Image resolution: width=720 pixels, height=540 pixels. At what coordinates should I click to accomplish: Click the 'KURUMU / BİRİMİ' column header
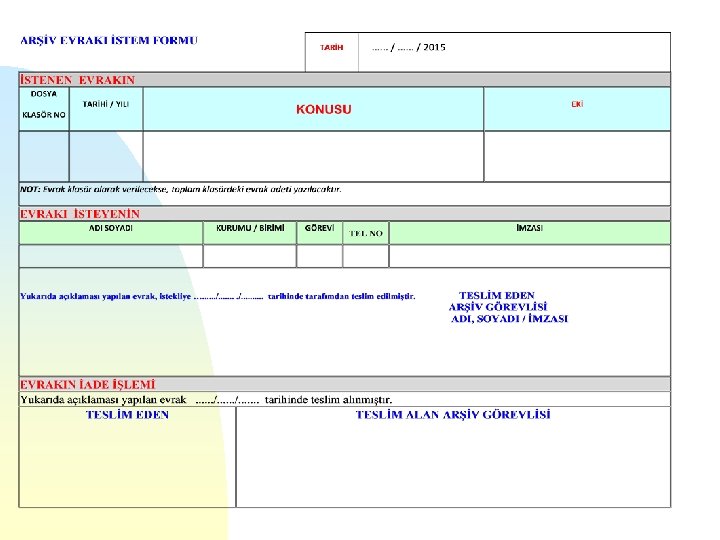click(250, 233)
